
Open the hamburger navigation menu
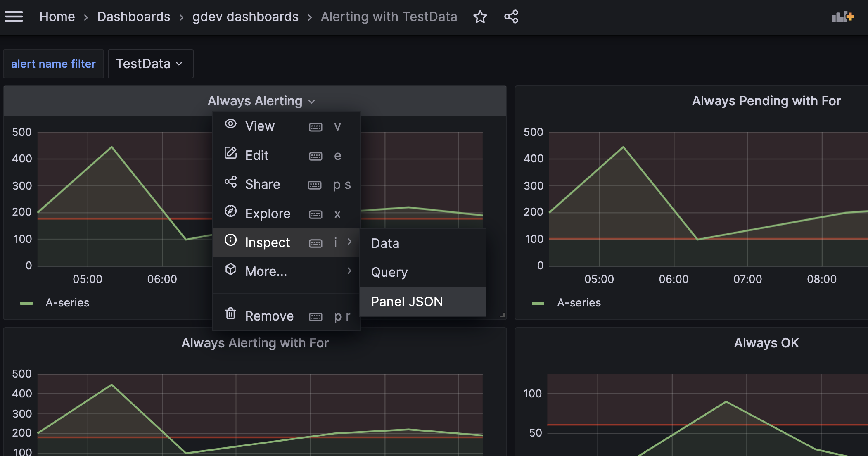point(14,17)
